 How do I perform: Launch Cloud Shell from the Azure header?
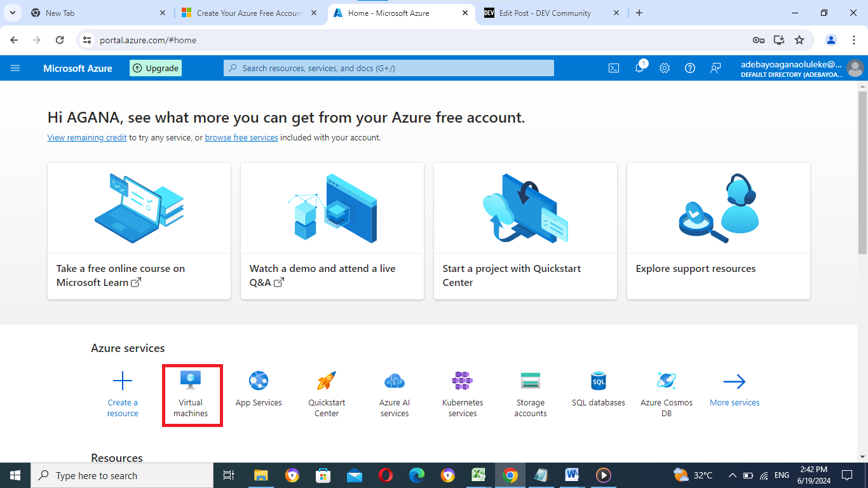click(614, 68)
